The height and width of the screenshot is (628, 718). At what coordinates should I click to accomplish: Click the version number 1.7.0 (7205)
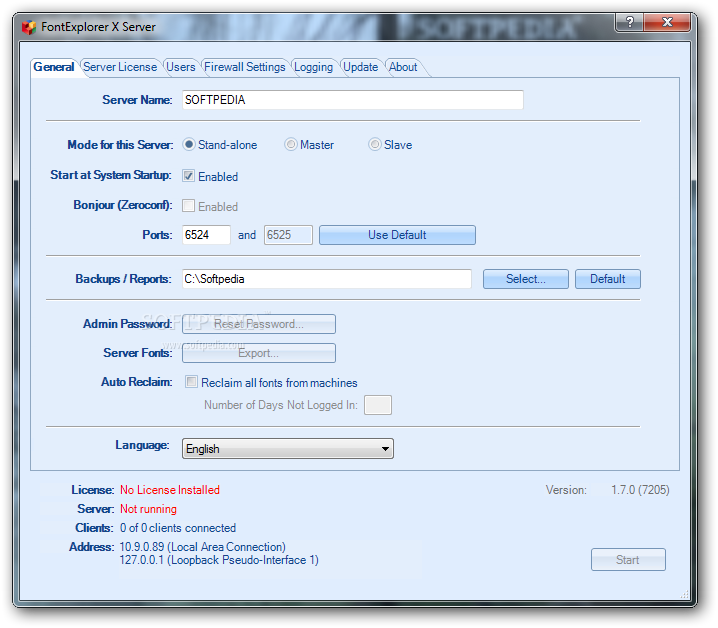click(x=640, y=490)
